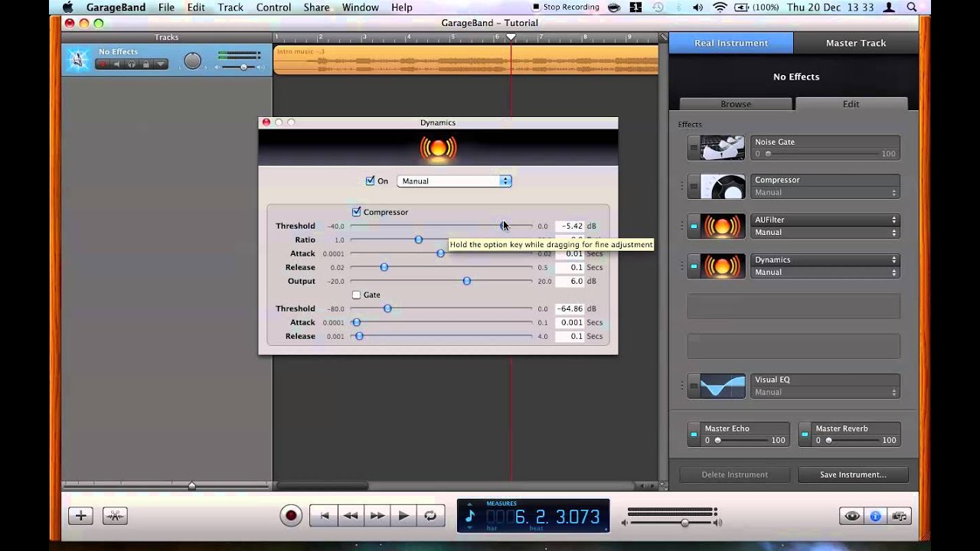
Task: Toggle the Track Info panel button
Action: tap(875, 516)
